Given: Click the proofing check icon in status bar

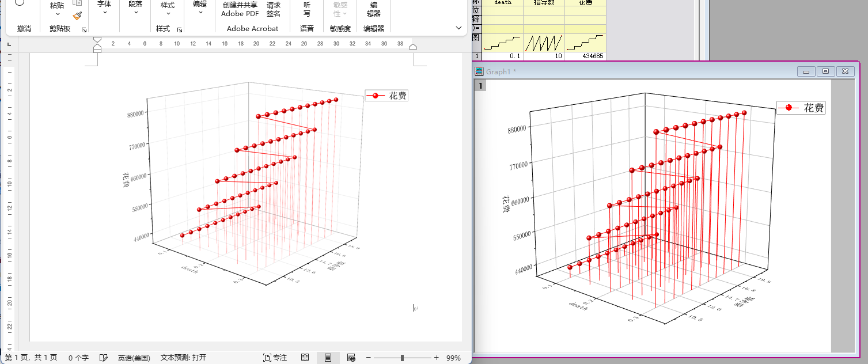Looking at the screenshot, I should (x=104, y=358).
